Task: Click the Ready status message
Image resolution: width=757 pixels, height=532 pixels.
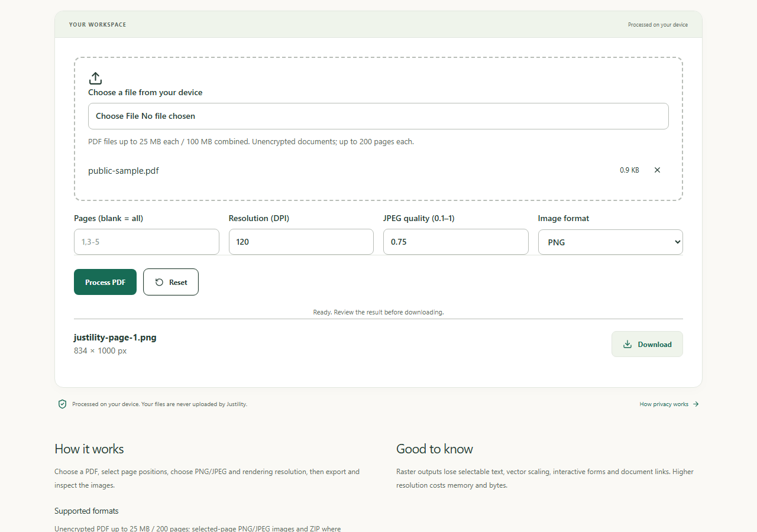Action: click(x=378, y=312)
